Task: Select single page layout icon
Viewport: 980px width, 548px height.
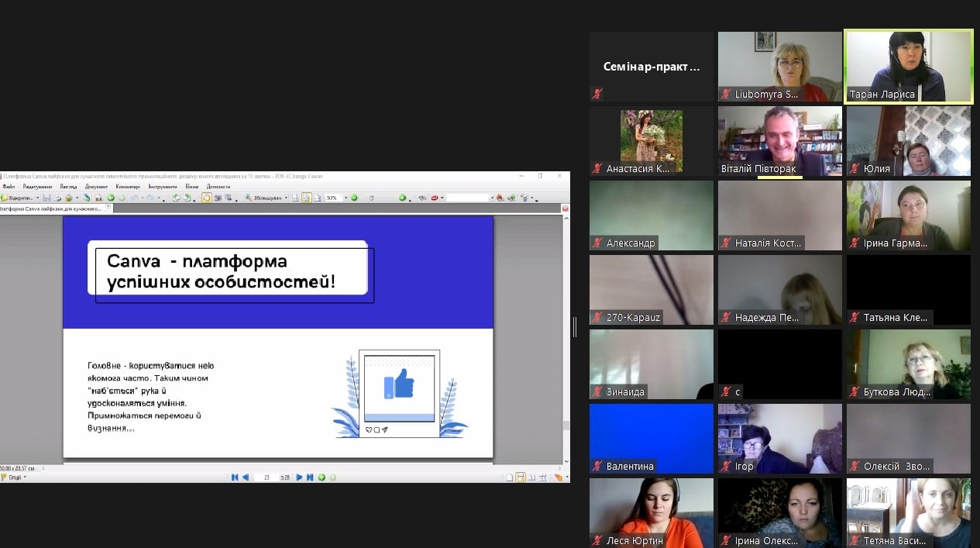Action: 510,477
